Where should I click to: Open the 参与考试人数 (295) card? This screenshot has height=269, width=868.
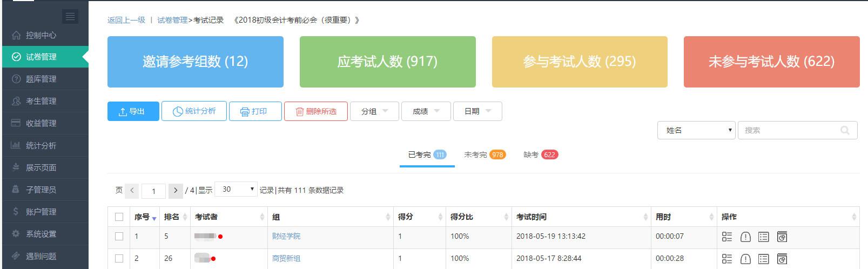580,62
